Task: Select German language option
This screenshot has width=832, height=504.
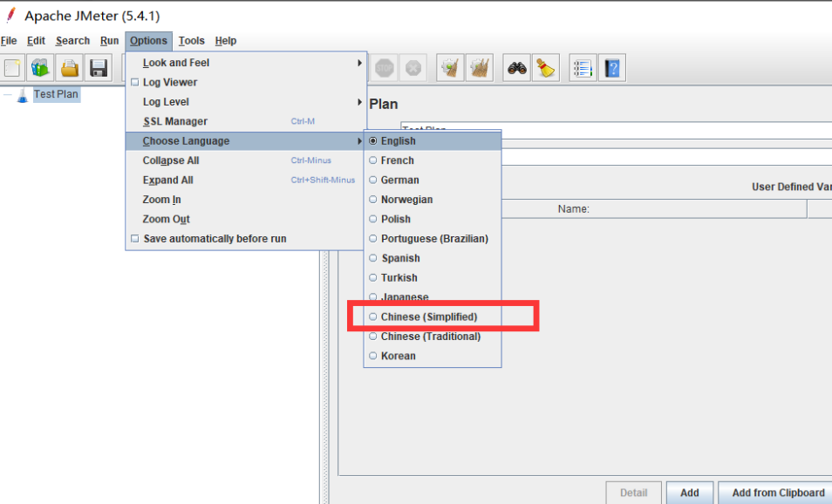Action: click(x=432, y=180)
